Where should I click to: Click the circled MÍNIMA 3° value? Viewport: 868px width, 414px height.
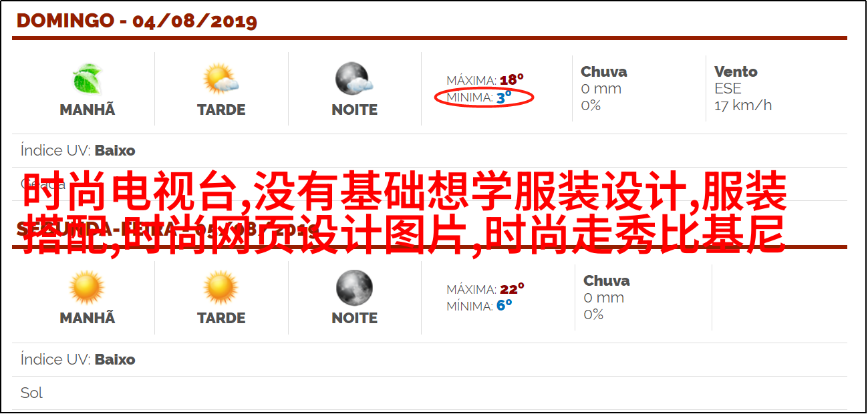[x=484, y=97]
